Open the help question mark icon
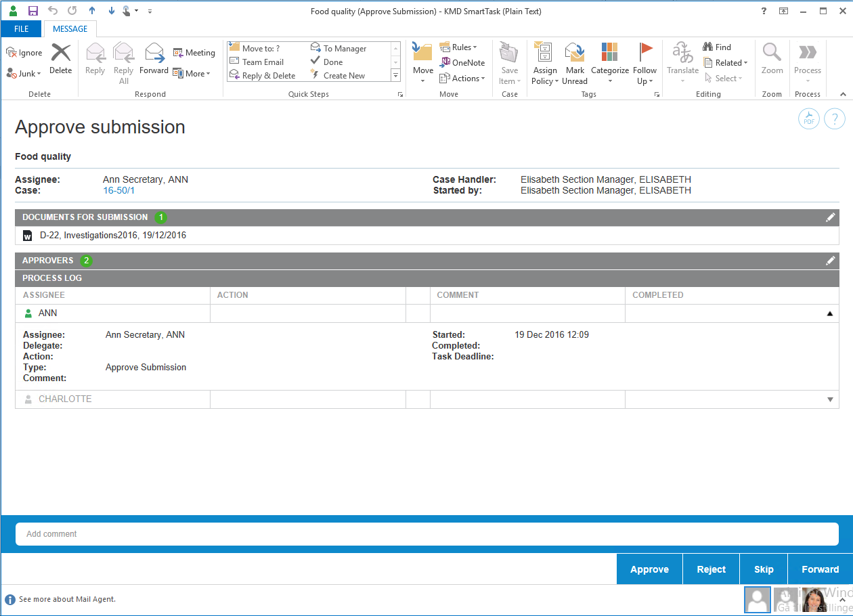This screenshot has height=616, width=853. point(835,119)
